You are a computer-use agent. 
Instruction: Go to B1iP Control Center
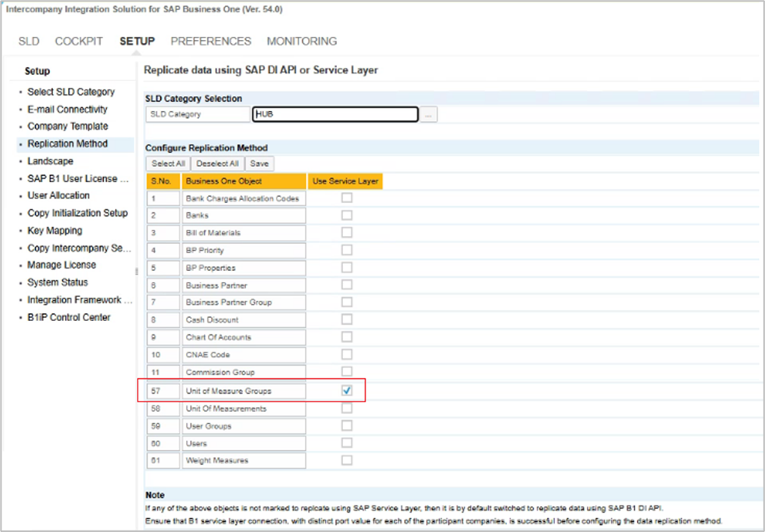click(69, 317)
